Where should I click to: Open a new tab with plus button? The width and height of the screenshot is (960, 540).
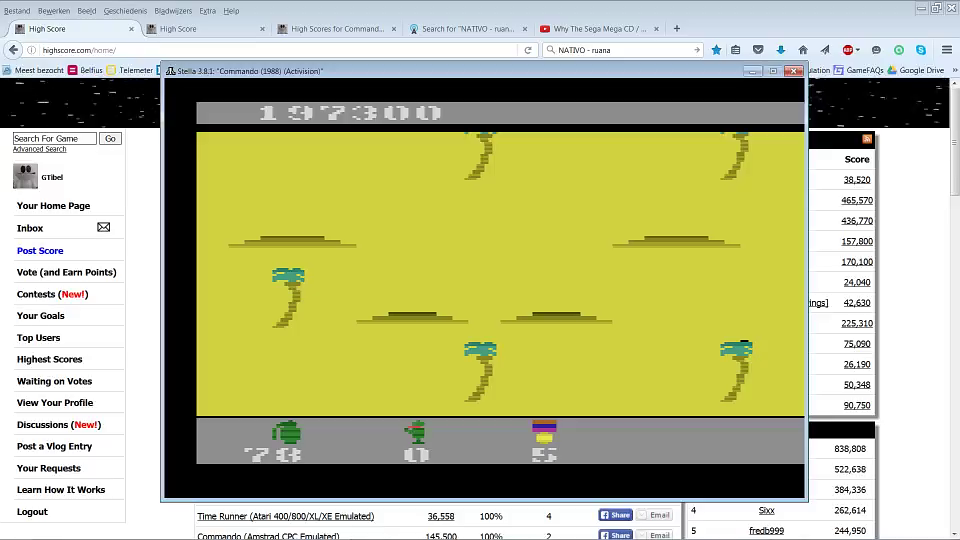click(x=677, y=29)
